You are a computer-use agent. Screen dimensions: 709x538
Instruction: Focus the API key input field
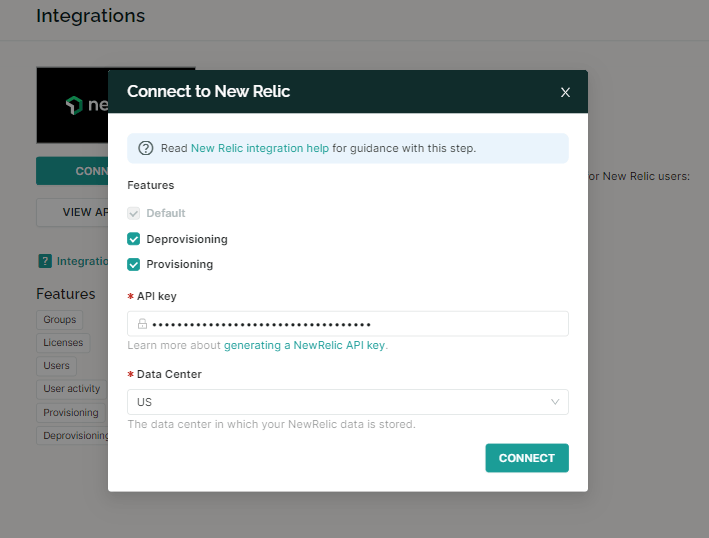pos(348,324)
